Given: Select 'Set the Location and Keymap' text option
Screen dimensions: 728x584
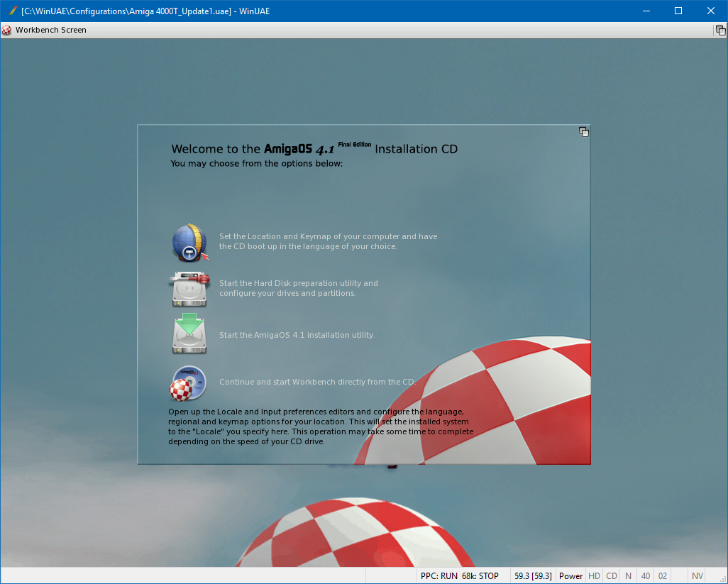Looking at the screenshot, I should pos(328,241).
